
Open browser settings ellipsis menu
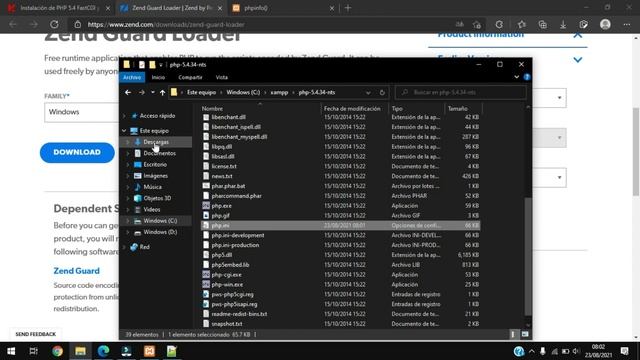point(627,24)
